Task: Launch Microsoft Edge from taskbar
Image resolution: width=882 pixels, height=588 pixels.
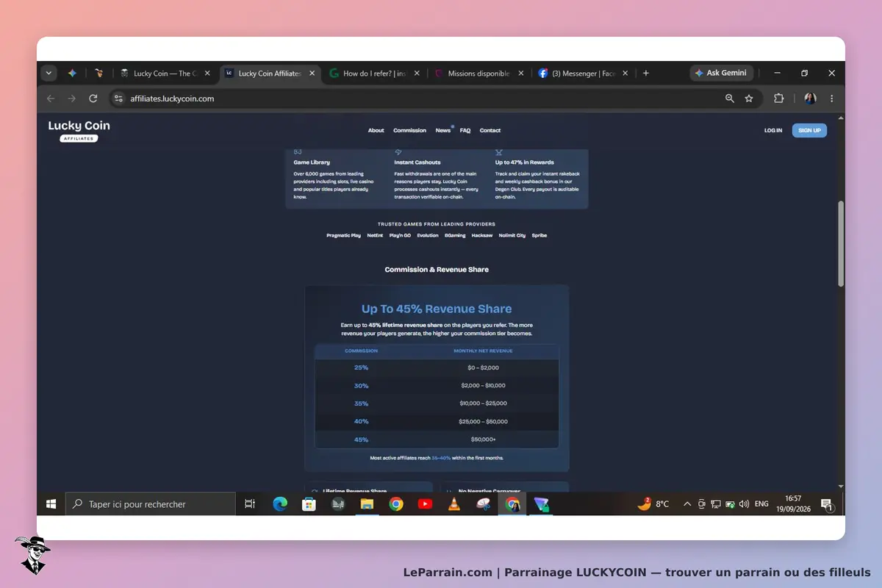Action: pos(280,504)
